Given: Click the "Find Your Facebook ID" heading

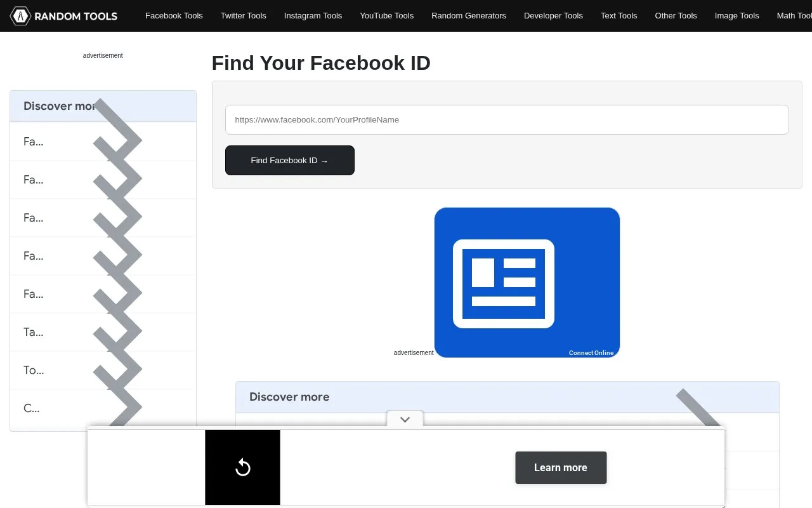Looking at the screenshot, I should coord(321,63).
